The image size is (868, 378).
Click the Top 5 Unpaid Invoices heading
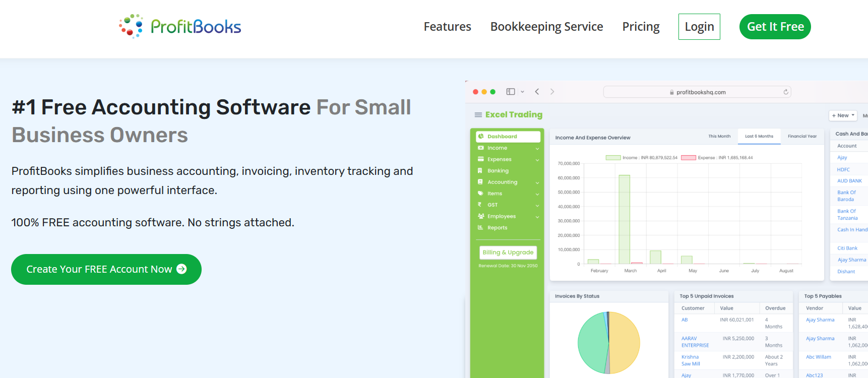pos(707,296)
